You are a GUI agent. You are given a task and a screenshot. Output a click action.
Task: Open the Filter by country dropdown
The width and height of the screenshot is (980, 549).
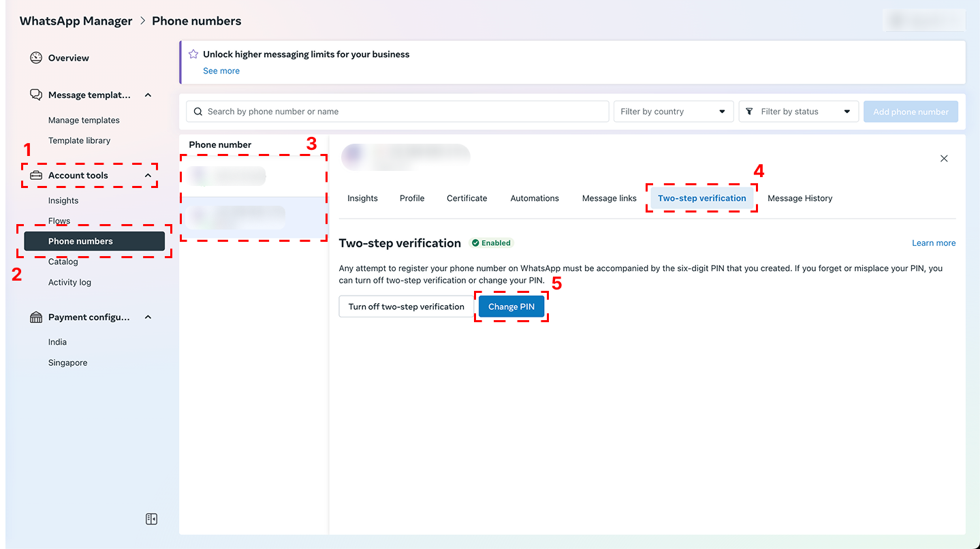click(674, 112)
